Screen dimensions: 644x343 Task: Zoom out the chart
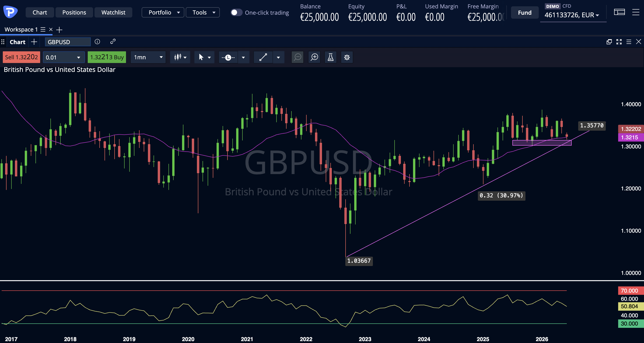click(297, 57)
